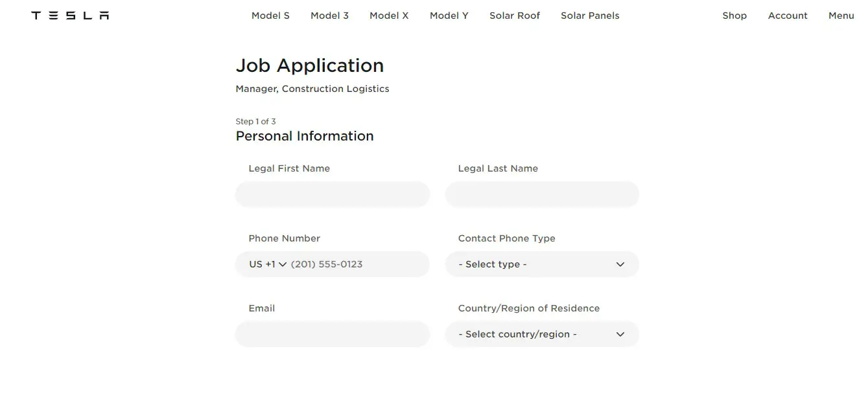Open the Model S page
The height and width of the screenshot is (395, 868).
tap(270, 16)
